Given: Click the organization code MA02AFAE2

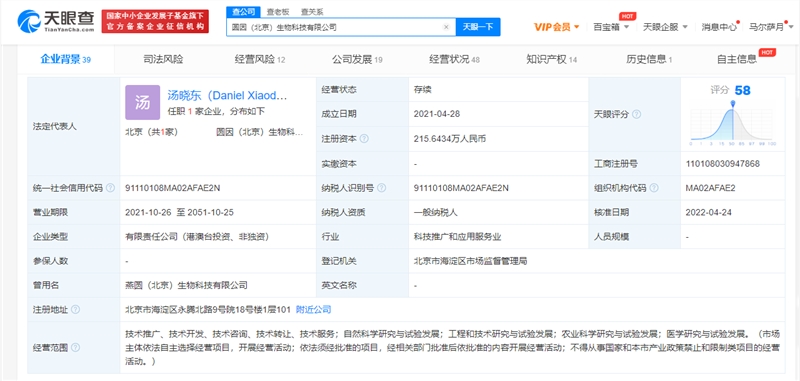Looking at the screenshot, I should pos(710,188).
